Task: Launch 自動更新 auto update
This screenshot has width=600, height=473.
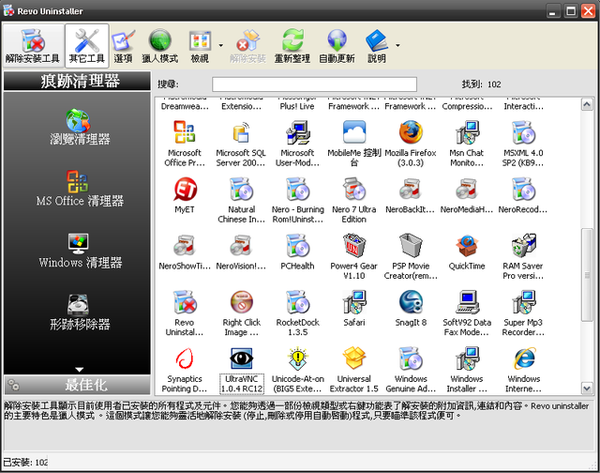Action: (337, 46)
